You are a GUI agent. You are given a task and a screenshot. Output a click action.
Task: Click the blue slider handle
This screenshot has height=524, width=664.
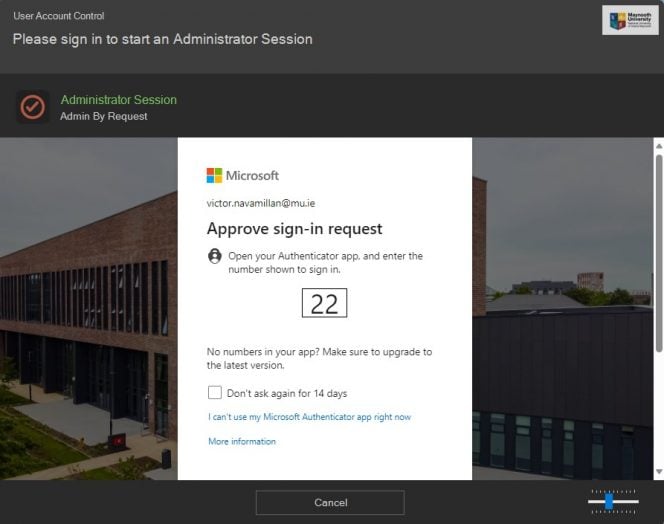coord(609,501)
